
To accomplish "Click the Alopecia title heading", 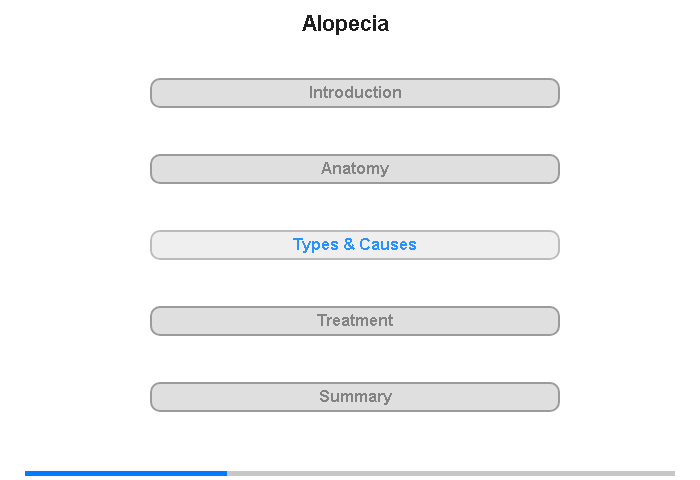I will click(345, 24).
